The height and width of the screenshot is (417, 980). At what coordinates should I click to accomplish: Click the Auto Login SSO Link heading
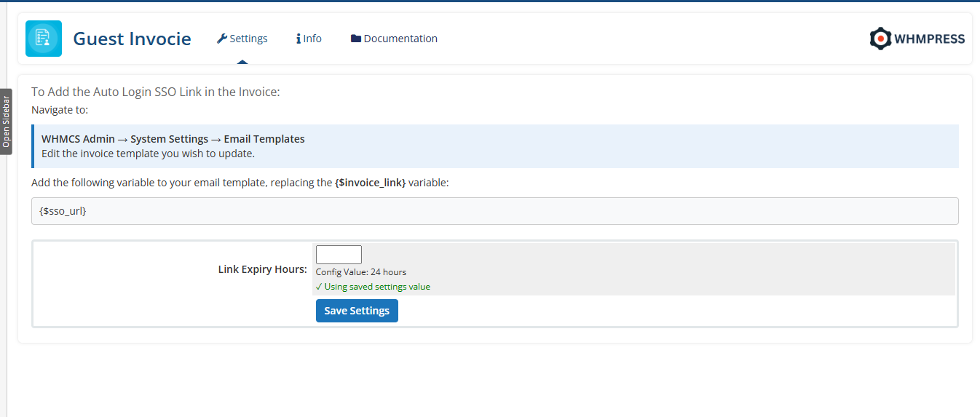(155, 92)
